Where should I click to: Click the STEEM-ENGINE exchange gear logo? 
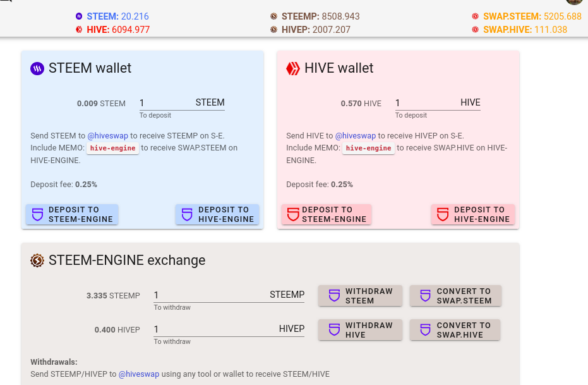tap(37, 260)
